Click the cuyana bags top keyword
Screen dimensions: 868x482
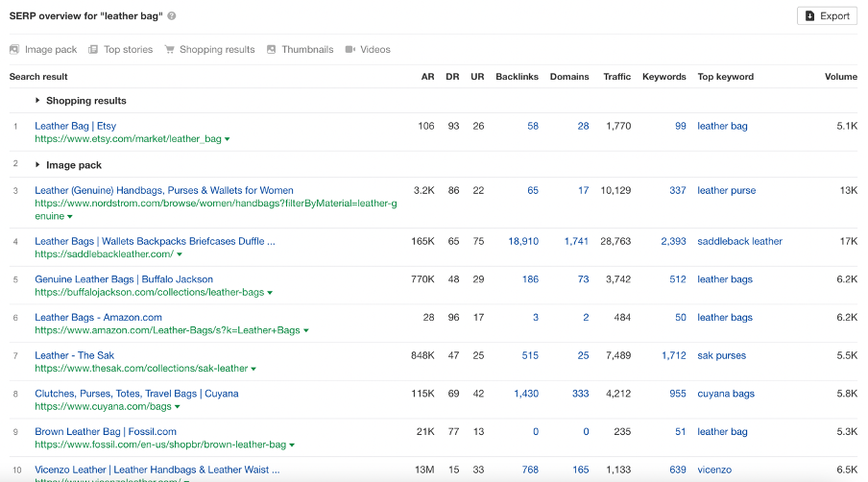726,394
